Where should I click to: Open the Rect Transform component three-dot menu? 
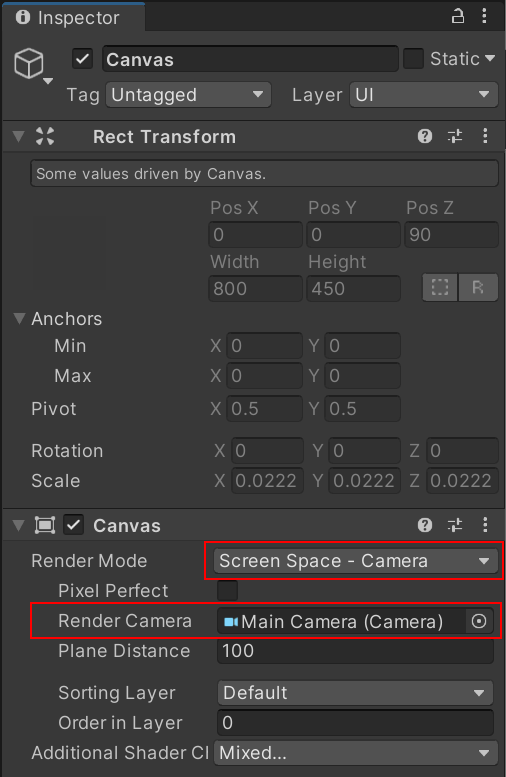pyautogui.click(x=485, y=136)
